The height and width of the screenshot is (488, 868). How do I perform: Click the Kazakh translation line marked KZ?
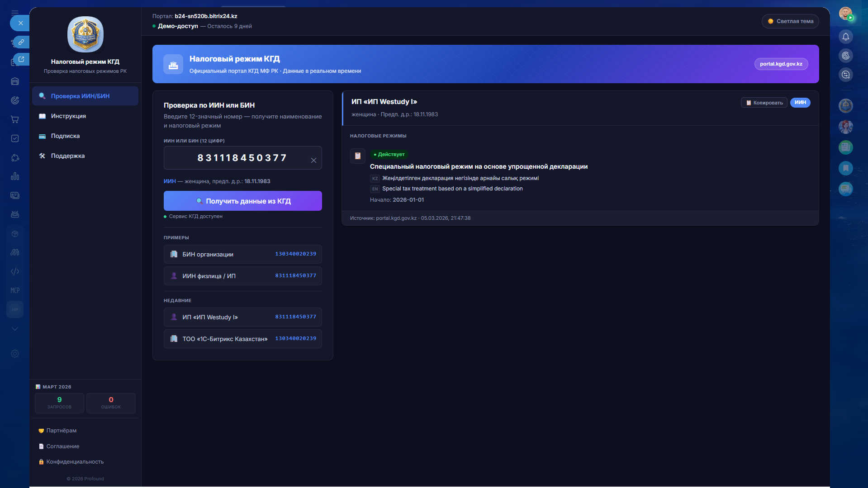pyautogui.click(x=454, y=178)
